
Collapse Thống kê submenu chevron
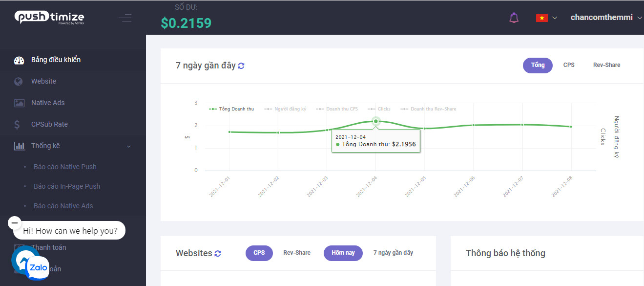coord(129,146)
